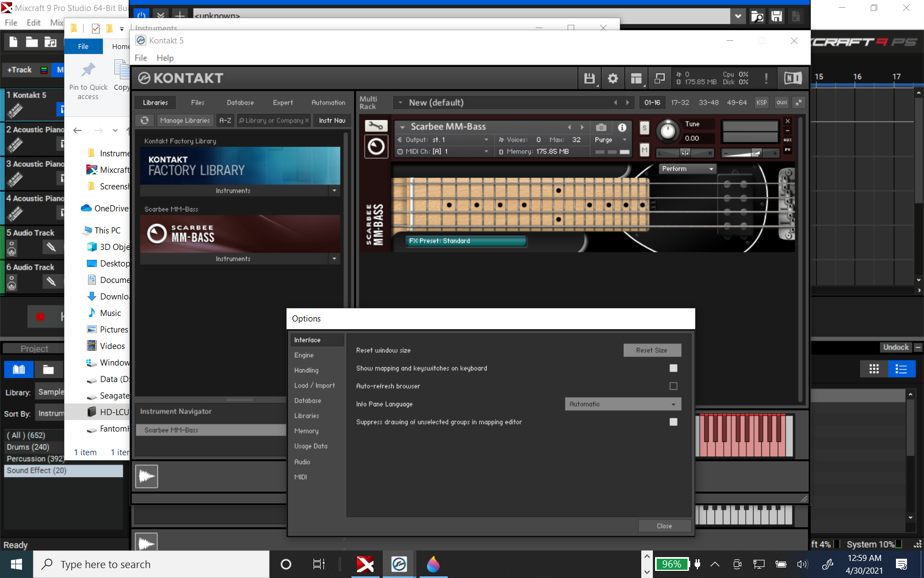Viewport: 924px width, 578px height.
Task: Open the Purge dropdown
Action: tap(611, 140)
